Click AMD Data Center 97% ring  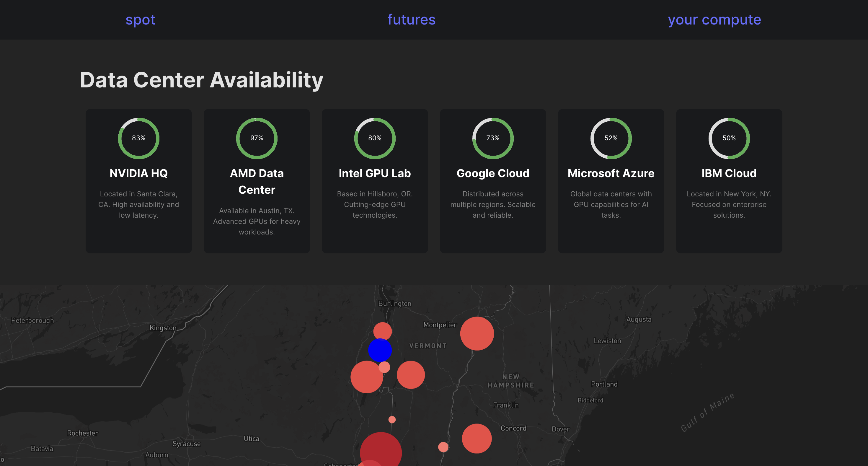257,138
